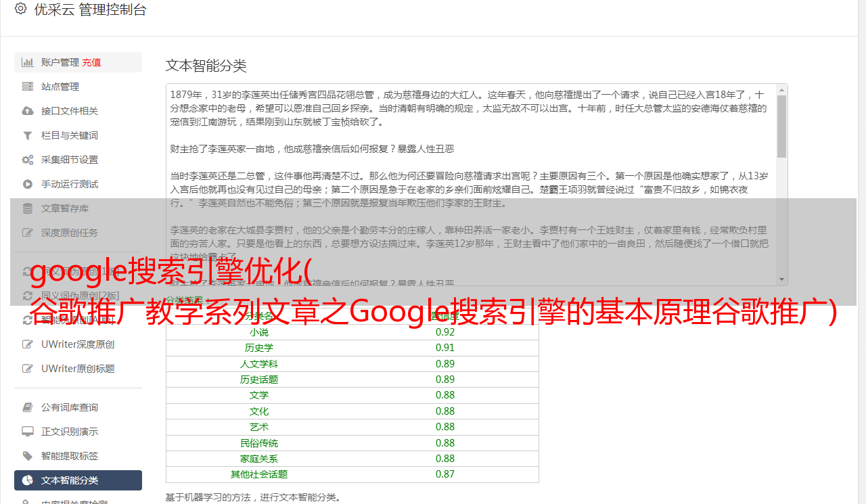Viewport: 866px width, 504px height.
Task: Click the top paragraph of the article text box
Action: [x=470, y=108]
